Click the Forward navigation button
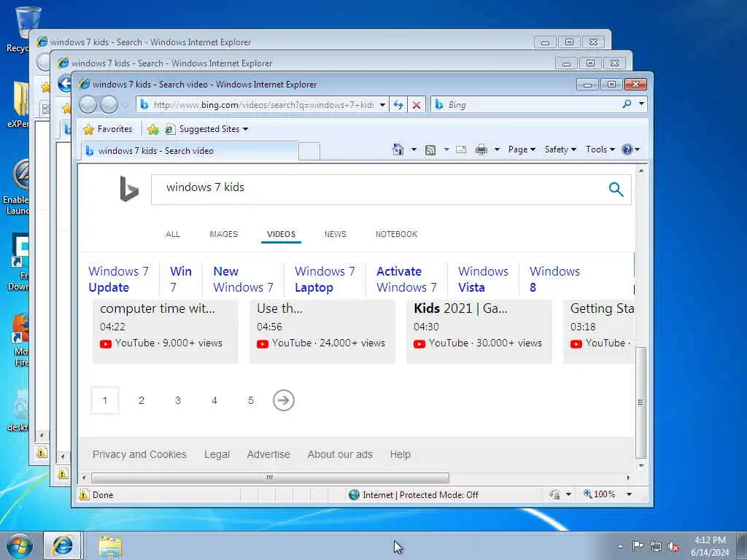The image size is (747, 560). [109, 104]
